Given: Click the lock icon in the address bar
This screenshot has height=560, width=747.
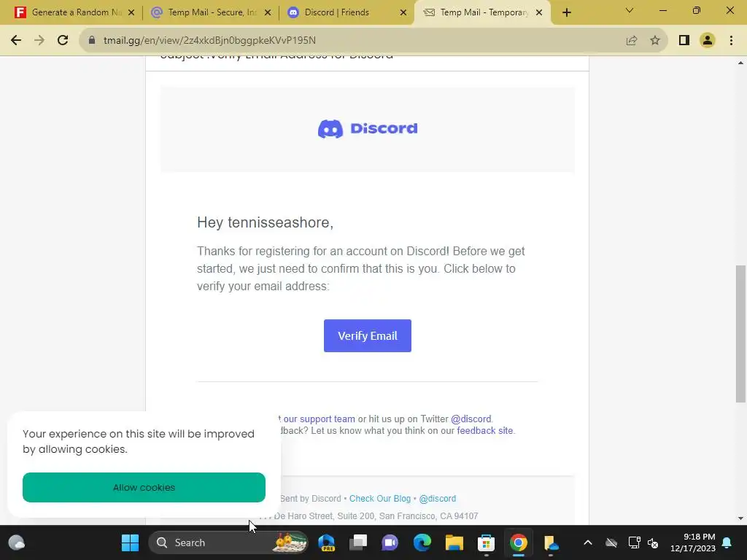Looking at the screenshot, I should click(91, 41).
